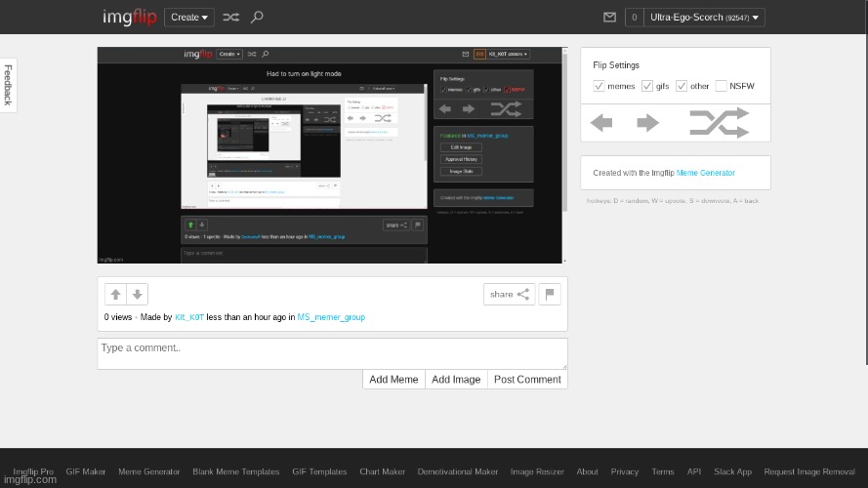
Task: Click the small shuffle icon beside Create
Action: click(230, 18)
